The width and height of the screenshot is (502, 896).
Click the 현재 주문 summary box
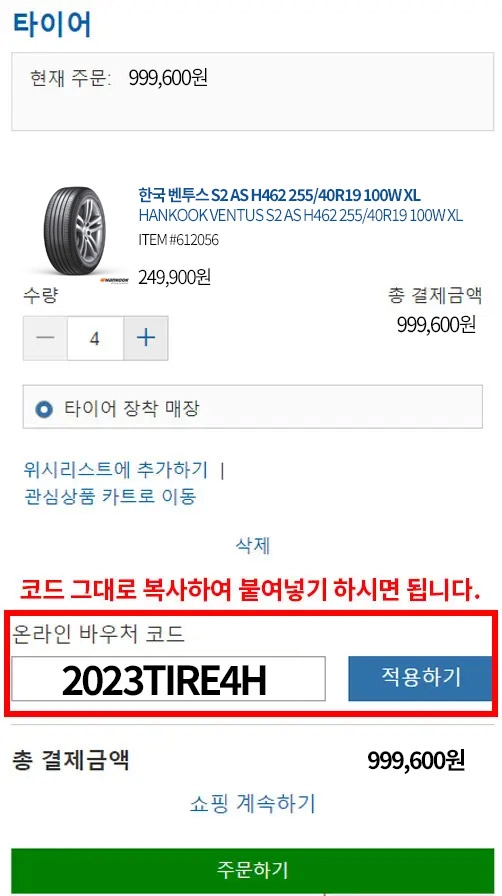[253, 91]
